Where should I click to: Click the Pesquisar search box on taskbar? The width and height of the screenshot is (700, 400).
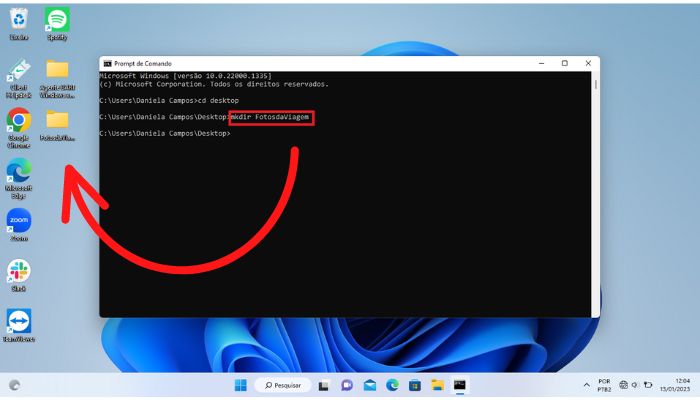pyautogui.click(x=283, y=385)
